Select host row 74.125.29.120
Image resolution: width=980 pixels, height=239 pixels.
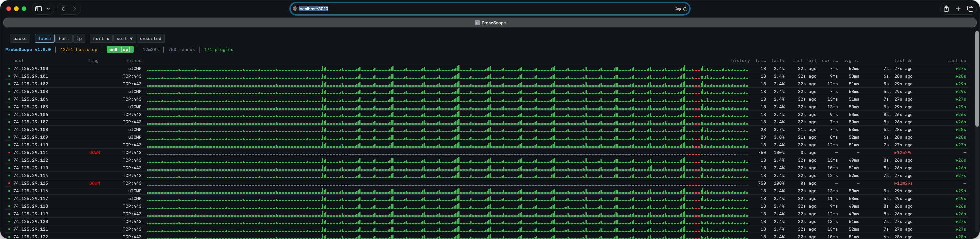[x=487, y=221]
